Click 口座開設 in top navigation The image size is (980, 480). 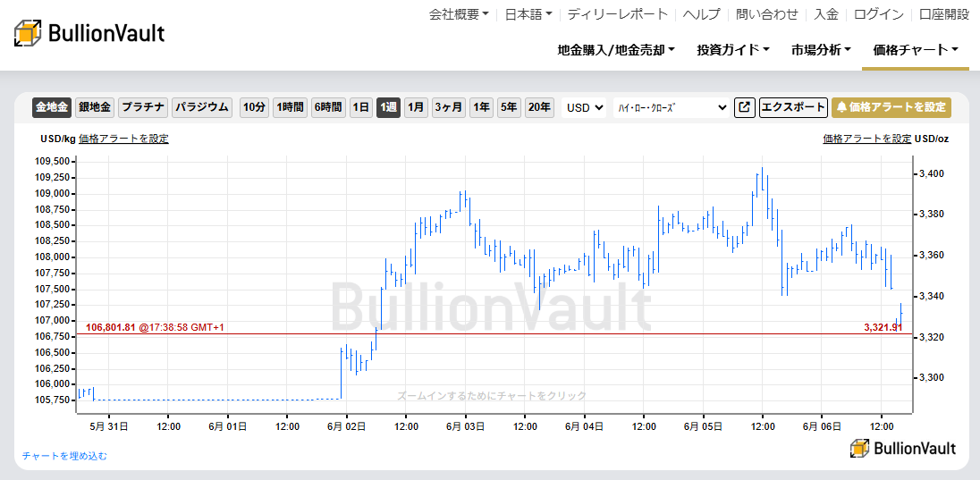tap(943, 13)
